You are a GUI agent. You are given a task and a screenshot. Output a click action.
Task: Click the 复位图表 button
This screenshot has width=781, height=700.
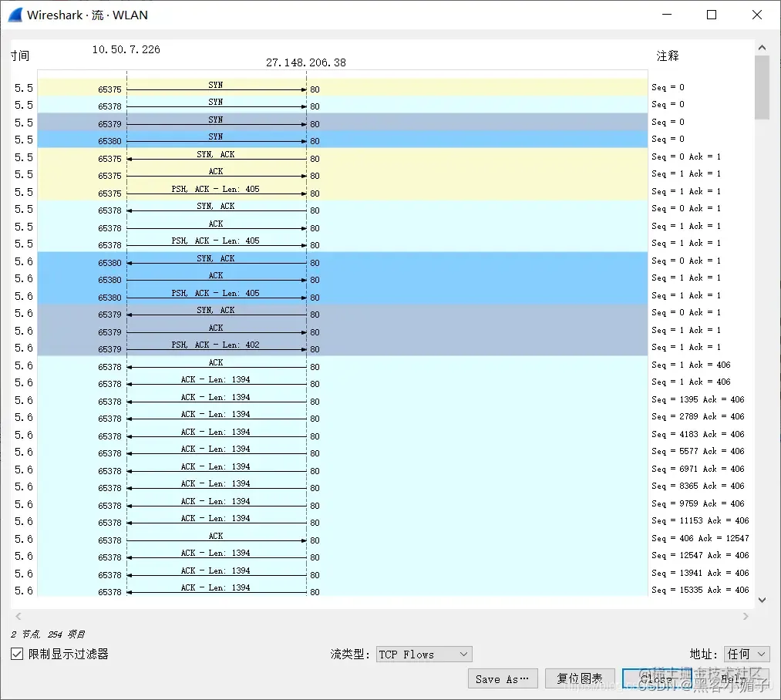pos(580,678)
